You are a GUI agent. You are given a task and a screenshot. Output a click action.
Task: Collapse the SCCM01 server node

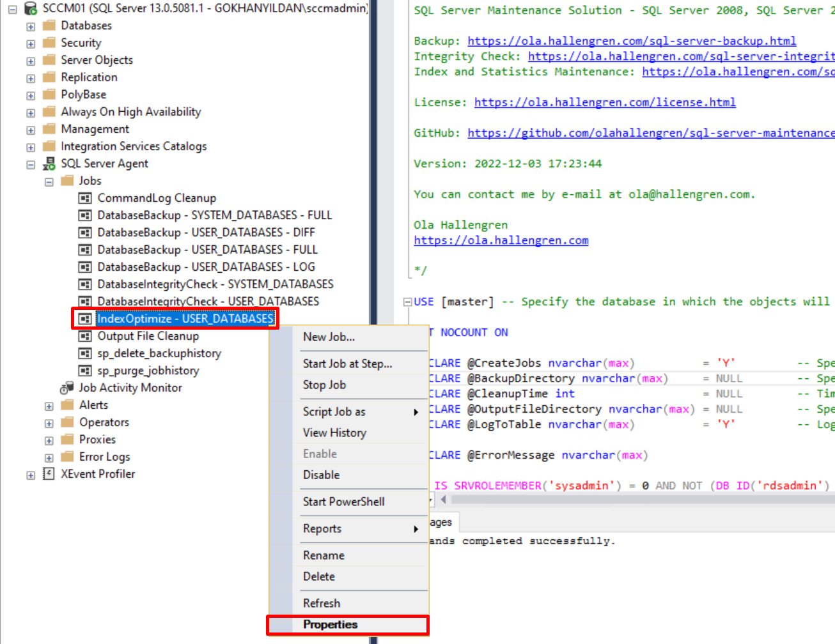click(x=12, y=9)
